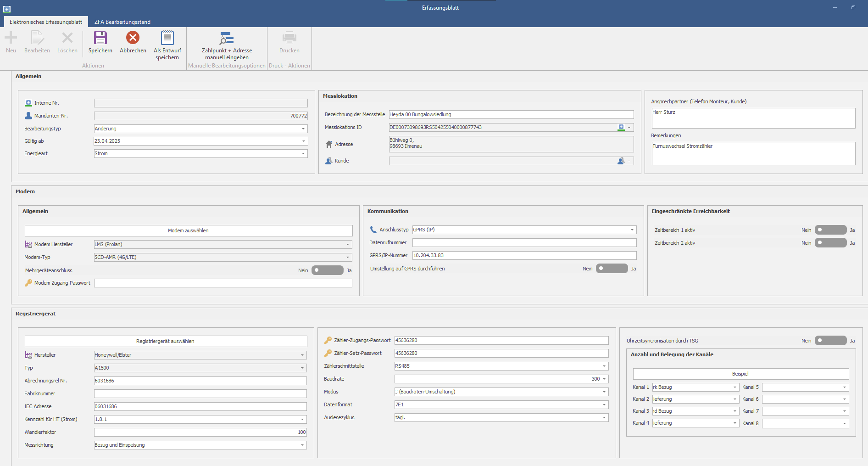Click the red Abbrechen cancel icon
The height and width of the screenshot is (466, 868).
coord(133,38)
